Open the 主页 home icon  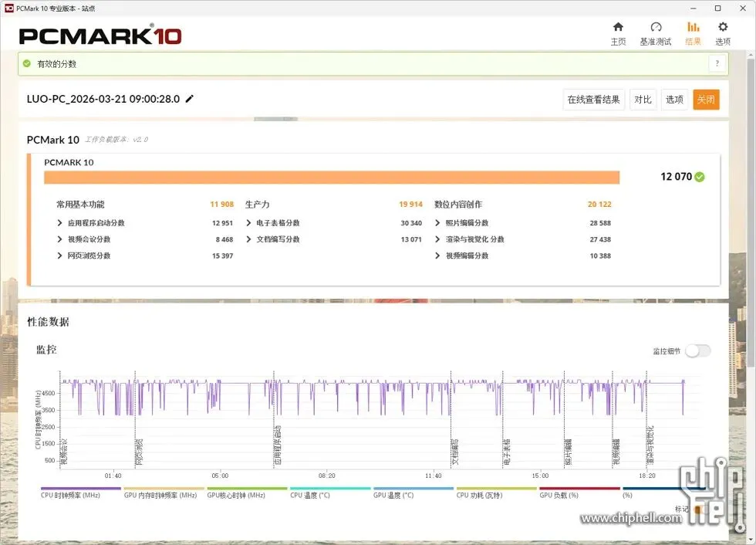[618, 27]
